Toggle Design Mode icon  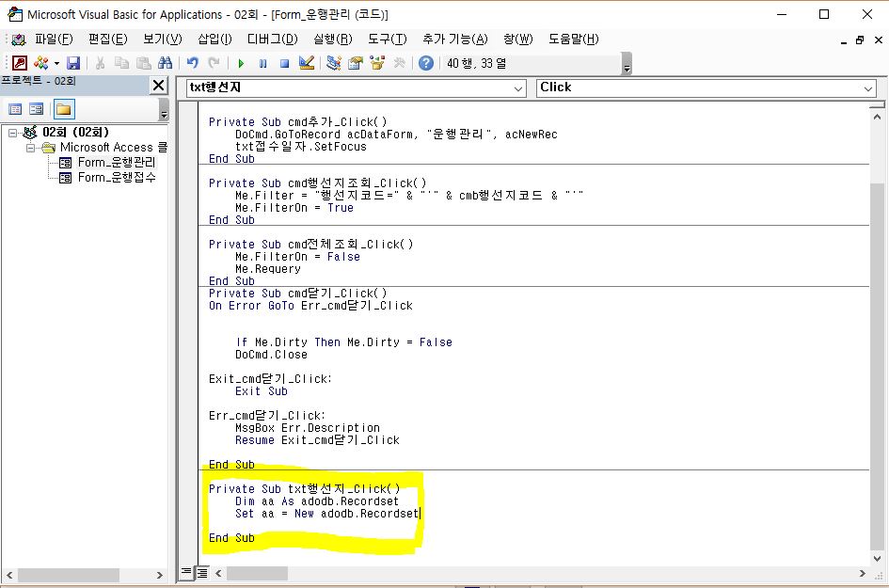(306, 63)
